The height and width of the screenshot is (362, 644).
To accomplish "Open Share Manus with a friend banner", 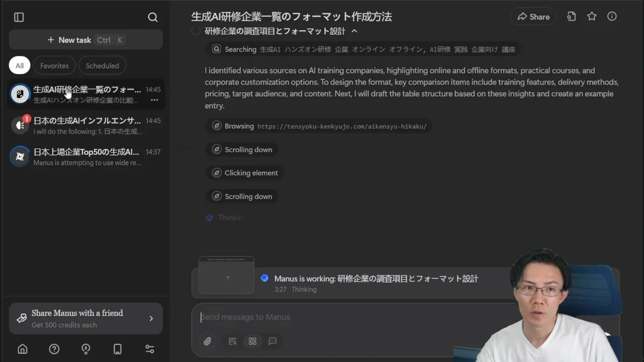I will tap(86, 319).
